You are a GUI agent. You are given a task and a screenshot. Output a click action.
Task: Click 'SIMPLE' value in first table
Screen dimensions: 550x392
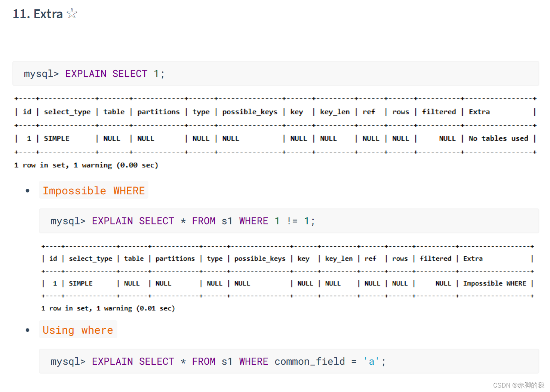(56, 139)
